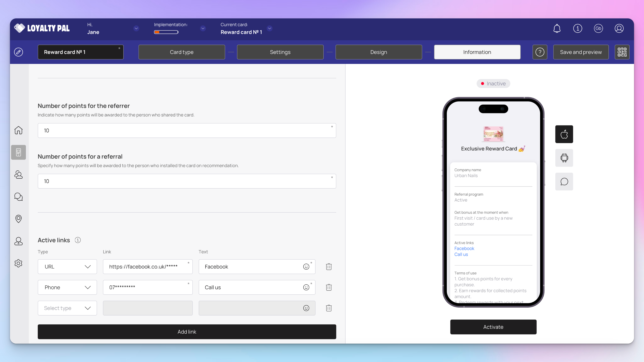Click the QR code icon button

pos(622,52)
